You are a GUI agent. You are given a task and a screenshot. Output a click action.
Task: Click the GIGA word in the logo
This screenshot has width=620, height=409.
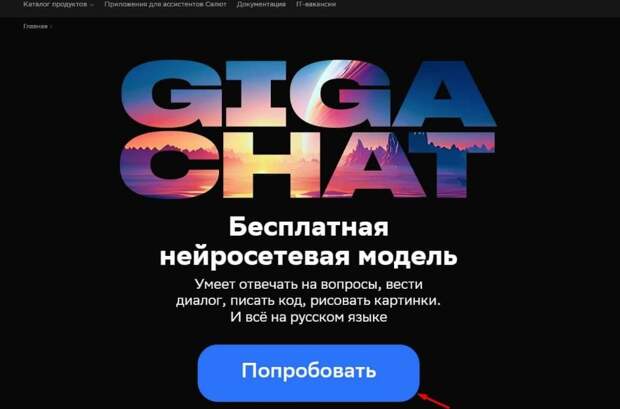(308, 94)
